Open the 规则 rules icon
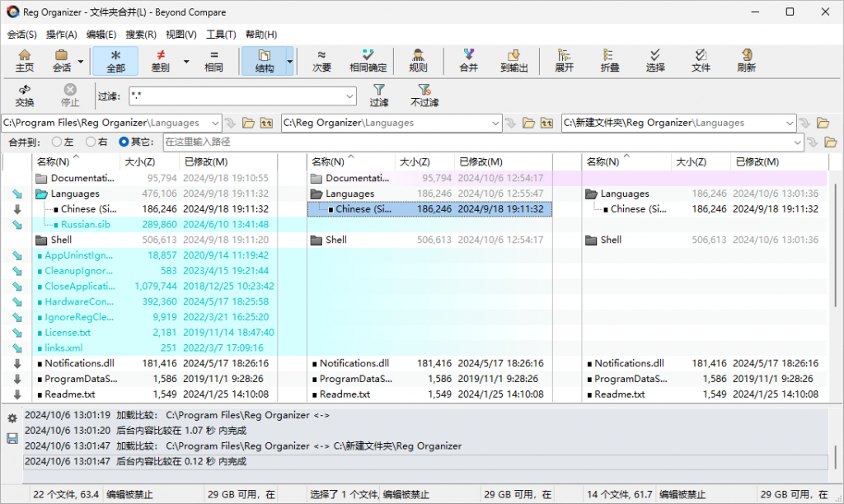This screenshot has height=504, width=844. pyautogui.click(x=418, y=61)
